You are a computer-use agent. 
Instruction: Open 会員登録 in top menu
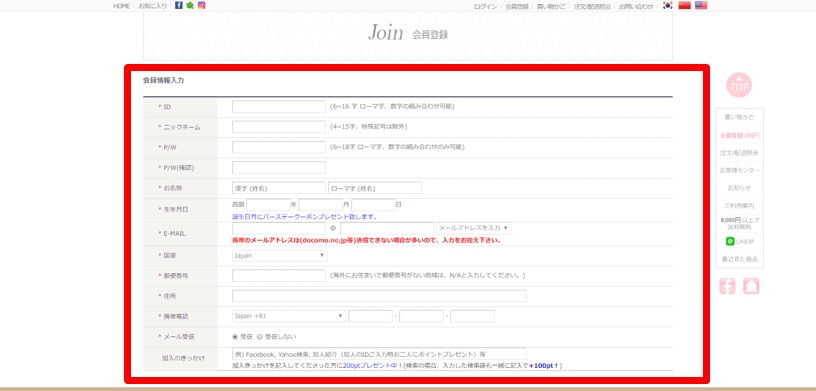point(517,6)
